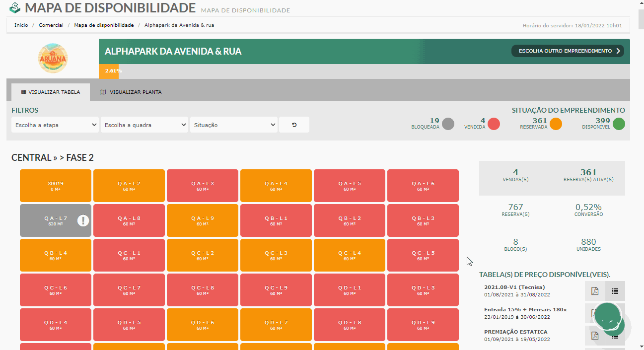Select unit tile Q D - L 6
This screenshot has width=644, height=350.
point(203,325)
